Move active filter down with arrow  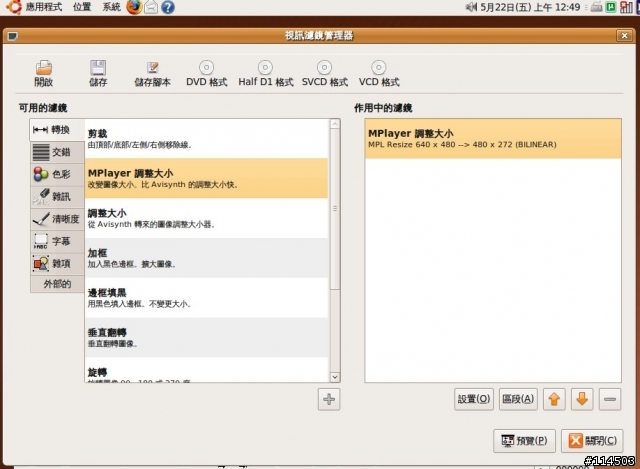click(x=582, y=399)
